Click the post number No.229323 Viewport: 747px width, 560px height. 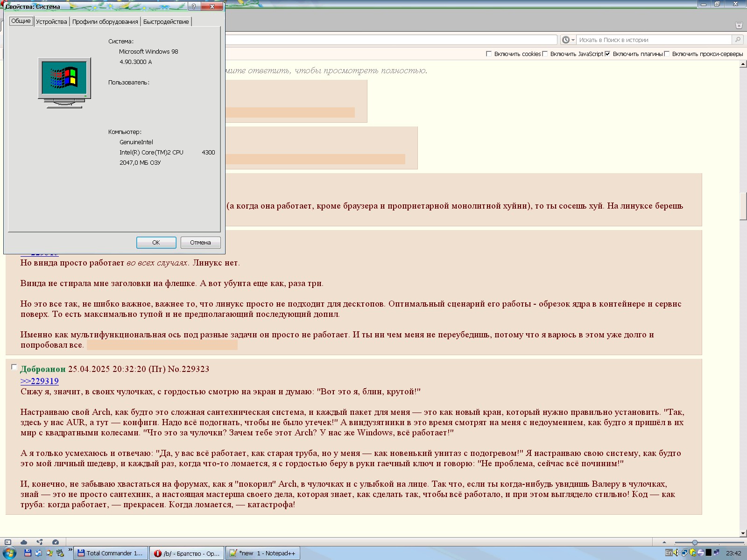point(188,369)
